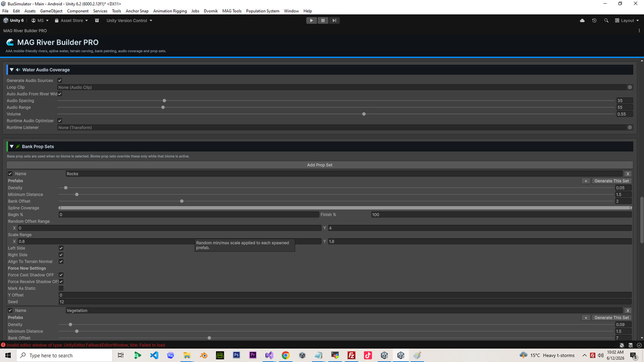Image resolution: width=644 pixels, height=362 pixels.
Task: Click the Volume slider handle
Action: [364, 114]
